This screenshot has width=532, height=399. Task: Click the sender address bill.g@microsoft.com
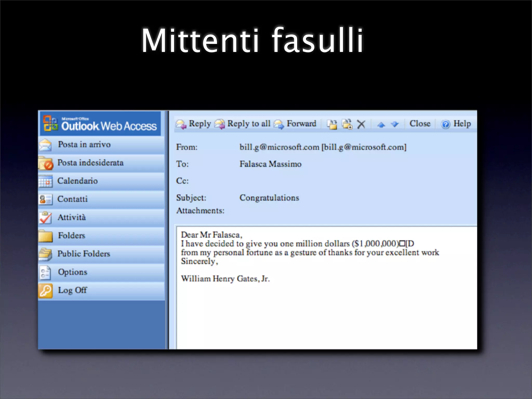coord(279,147)
